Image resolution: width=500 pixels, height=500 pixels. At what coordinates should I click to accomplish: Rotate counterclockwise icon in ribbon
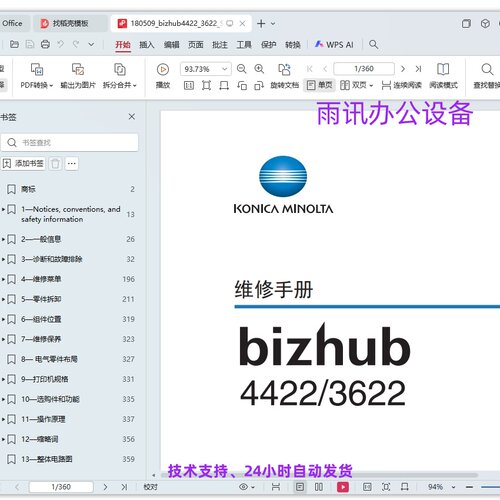[242, 86]
